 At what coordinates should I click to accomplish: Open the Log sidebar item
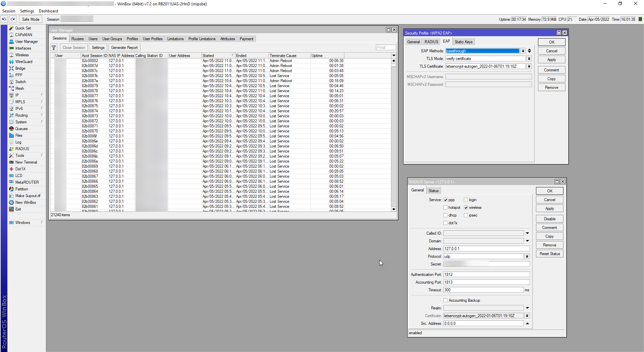18,142
